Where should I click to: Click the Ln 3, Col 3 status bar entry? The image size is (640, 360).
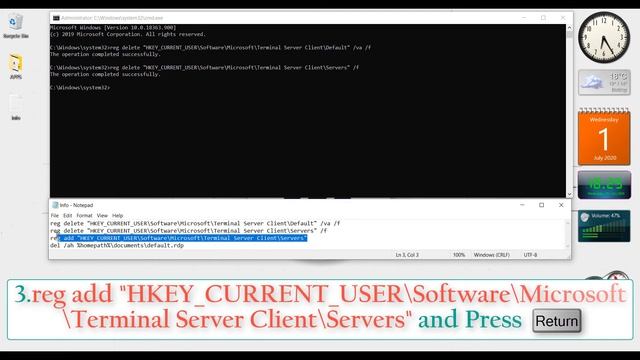click(407, 255)
